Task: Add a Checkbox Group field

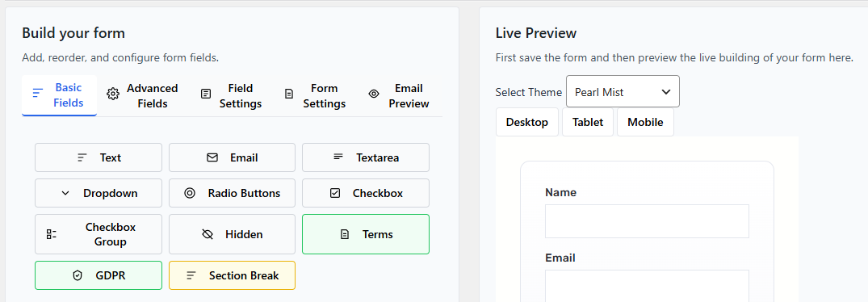Action: tap(99, 234)
